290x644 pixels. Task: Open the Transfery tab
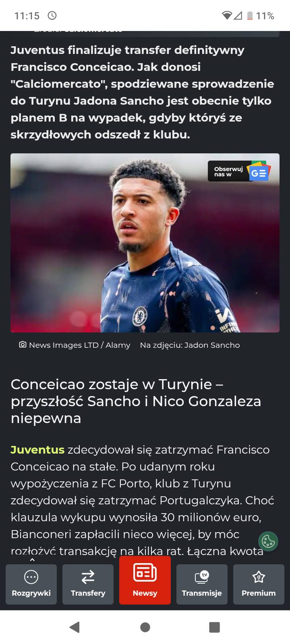click(x=88, y=584)
